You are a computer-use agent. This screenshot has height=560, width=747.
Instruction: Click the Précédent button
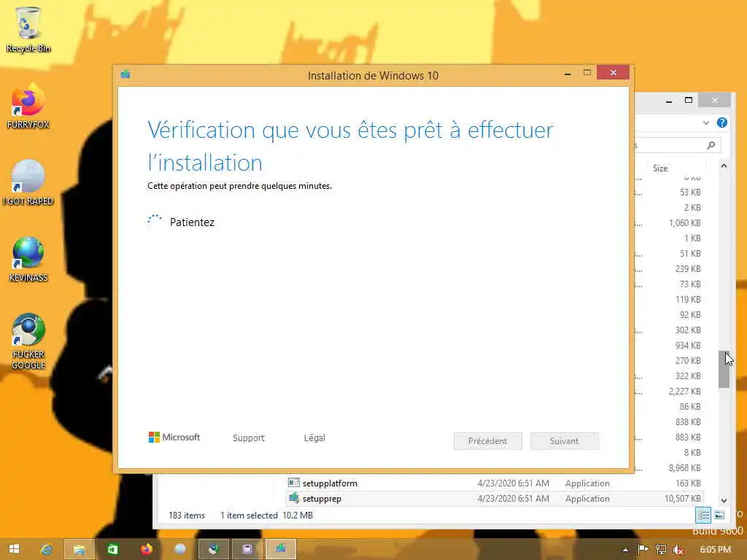pyautogui.click(x=487, y=441)
